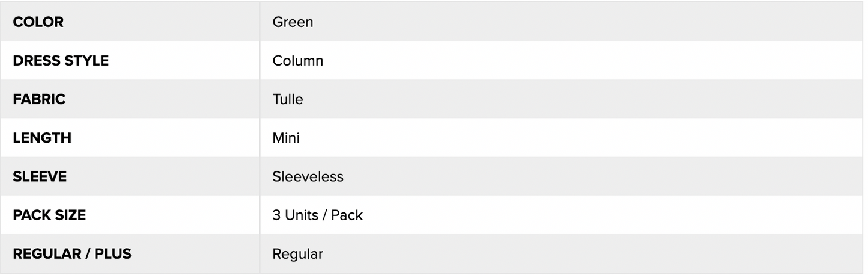Select the DRESS STYLE label

pyautogui.click(x=61, y=61)
